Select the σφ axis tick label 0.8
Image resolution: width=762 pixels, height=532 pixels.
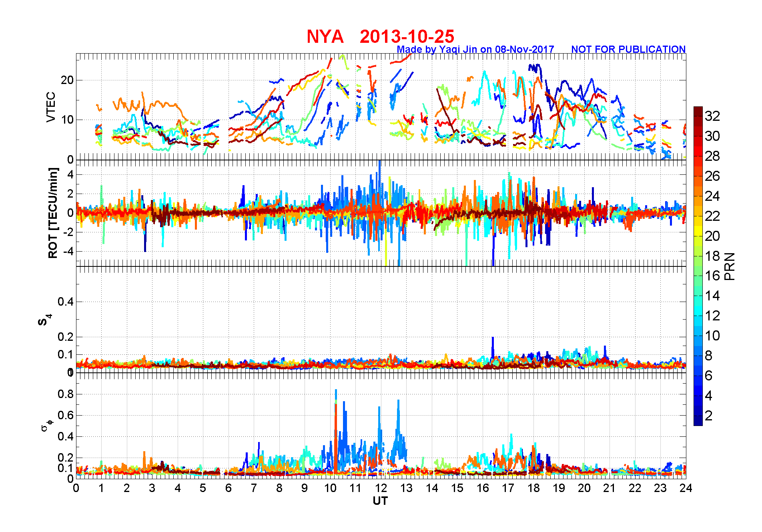tap(66, 394)
